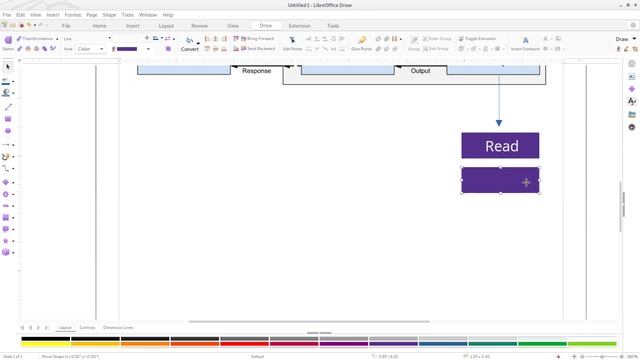Select the purple Read shape
The width and height of the screenshot is (640, 360).
(x=500, y=145)
